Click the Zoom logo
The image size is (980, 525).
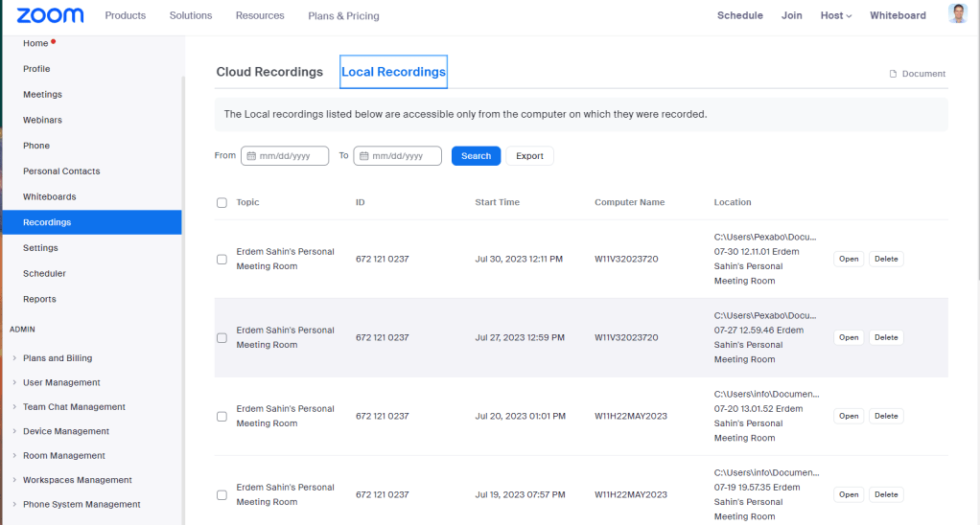click(x=50, y=15)
